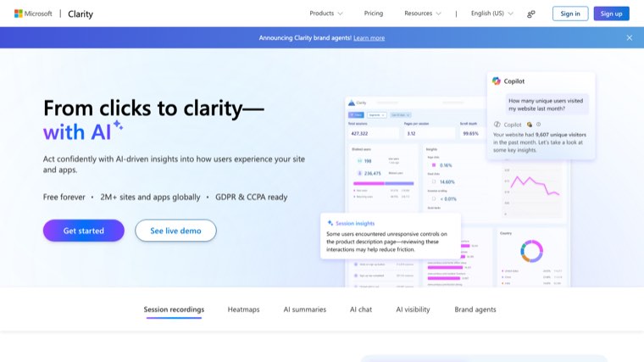The height and width of the screenshot is (362, 644).
Task: Follow the Learn more announcement link
Action: [369, 38]
